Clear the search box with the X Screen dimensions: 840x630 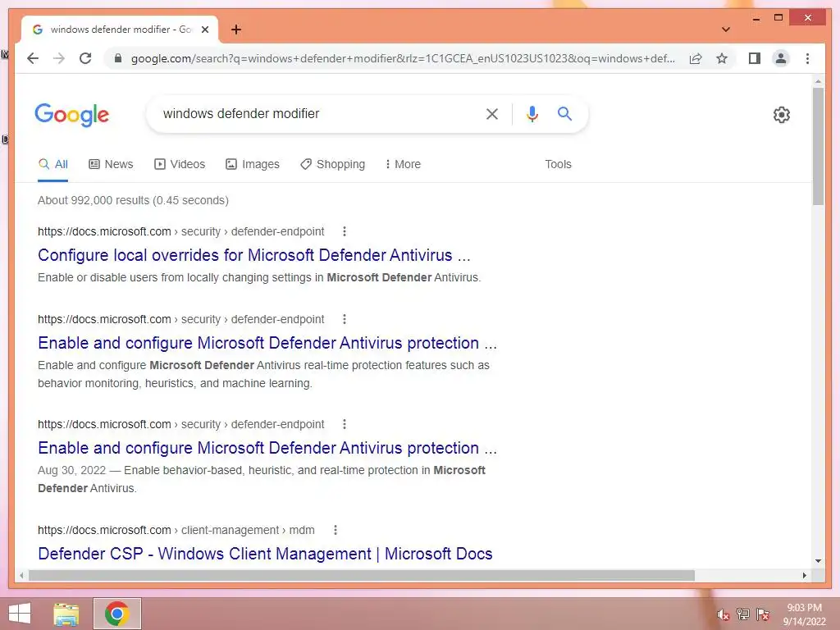(x=492, y=113)
